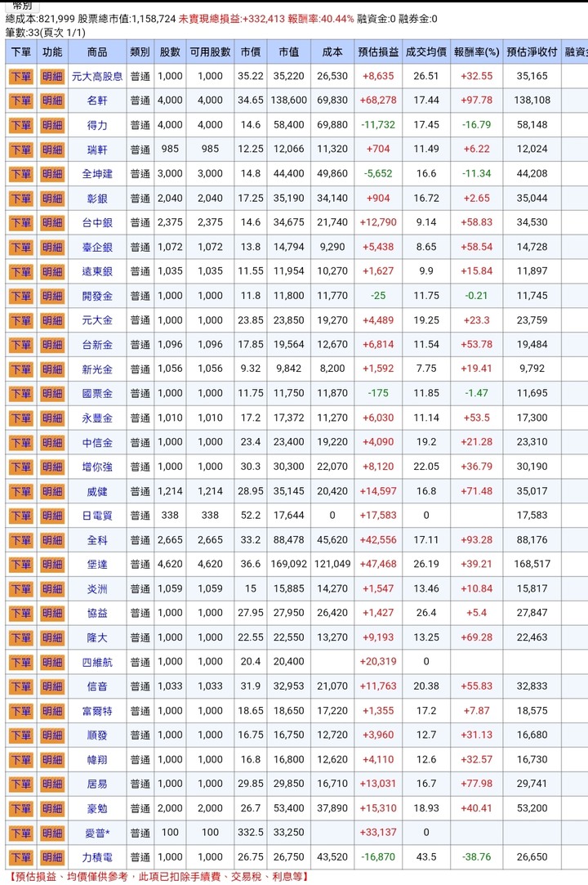Open 明細 for 全科 row
588x885 pixels.
point(52,541)
